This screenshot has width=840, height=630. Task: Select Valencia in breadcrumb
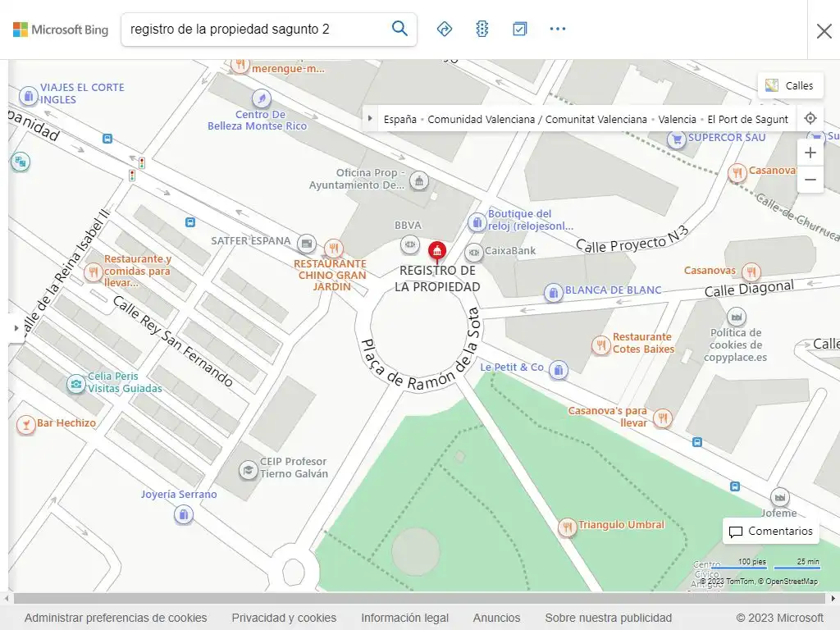point(677,120)
